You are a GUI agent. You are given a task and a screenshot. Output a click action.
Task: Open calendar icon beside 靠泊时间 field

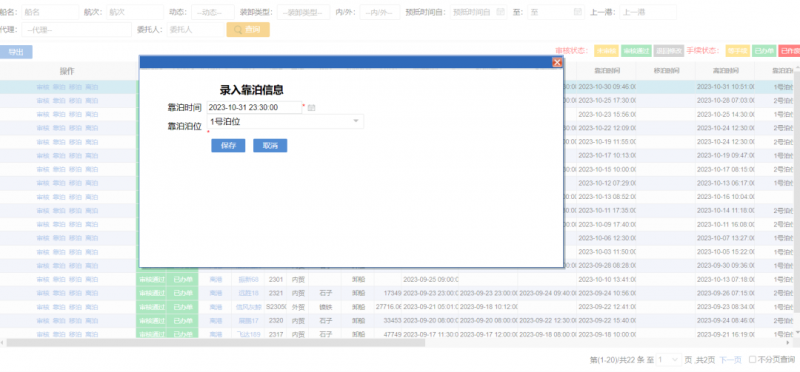point(312,108)
